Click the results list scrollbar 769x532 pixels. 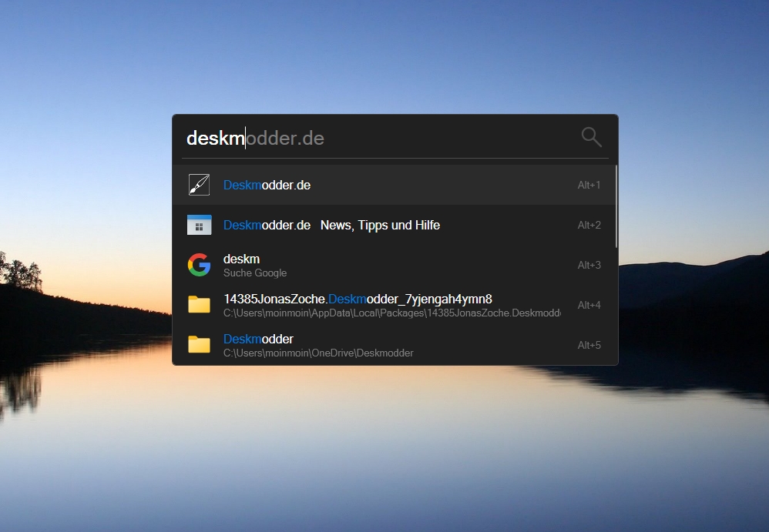coord(616,207)
